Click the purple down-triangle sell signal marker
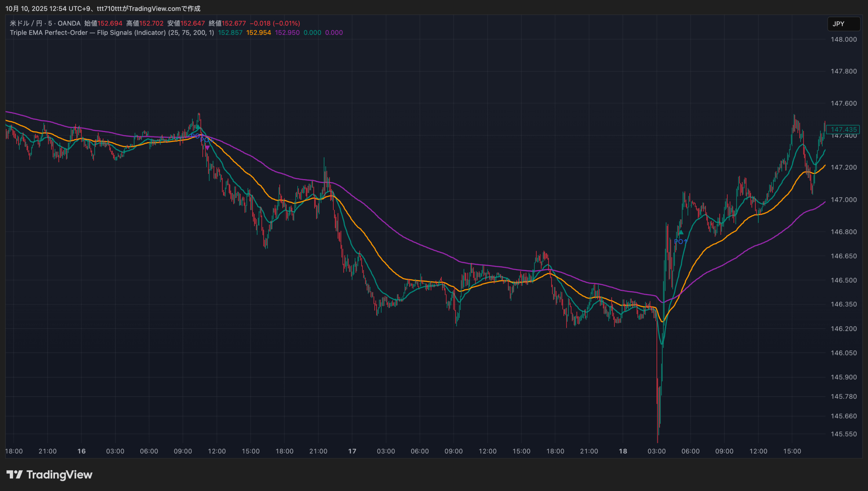This screenshot has height=491, width=868. click(x=207, y=148)
